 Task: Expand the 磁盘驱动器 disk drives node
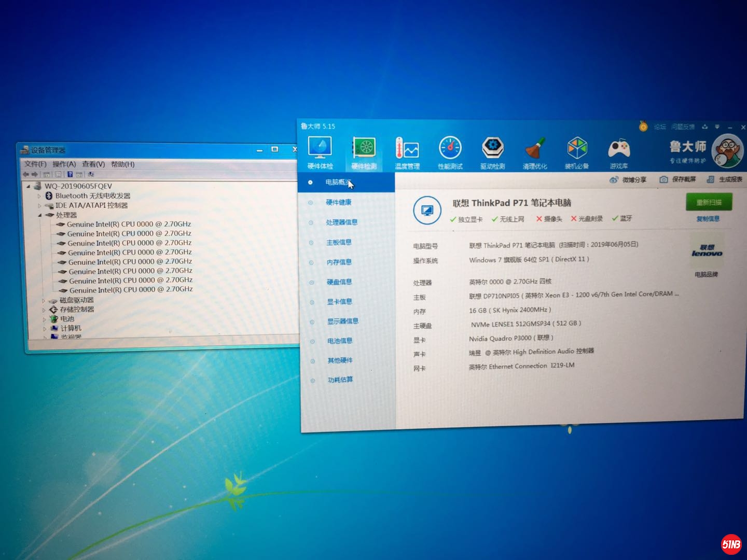(x=43, y=301)
